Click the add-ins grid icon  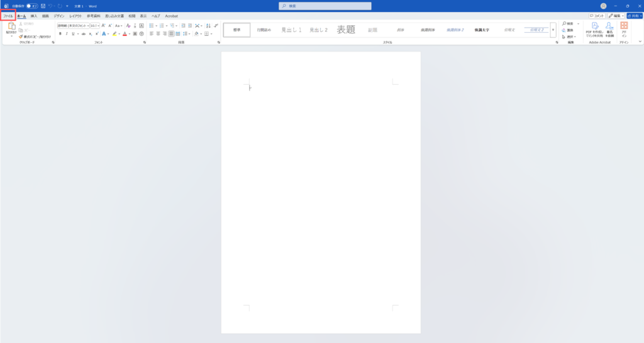(x=624, y=26)
